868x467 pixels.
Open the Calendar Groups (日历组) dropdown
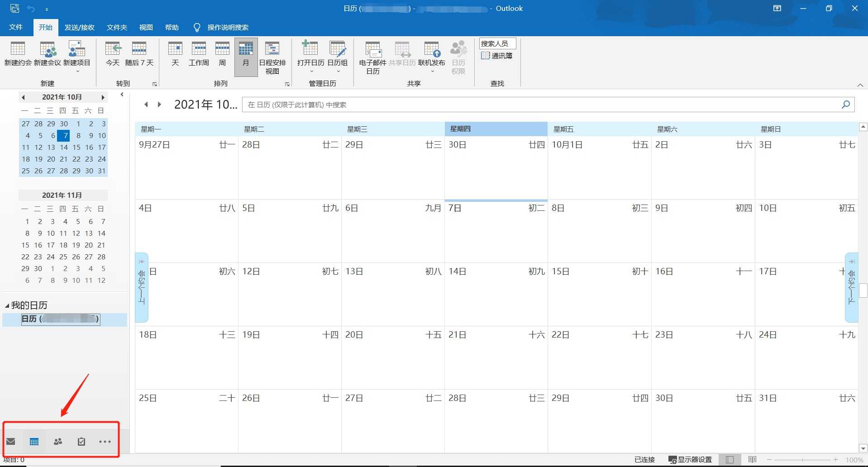click(338, 57)
